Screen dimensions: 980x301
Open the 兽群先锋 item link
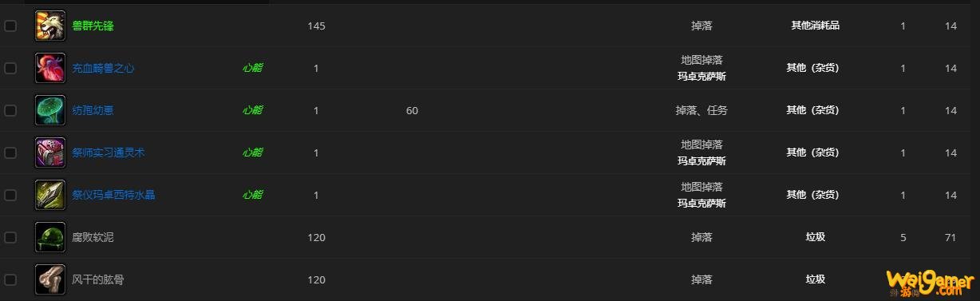pos(93,26)
